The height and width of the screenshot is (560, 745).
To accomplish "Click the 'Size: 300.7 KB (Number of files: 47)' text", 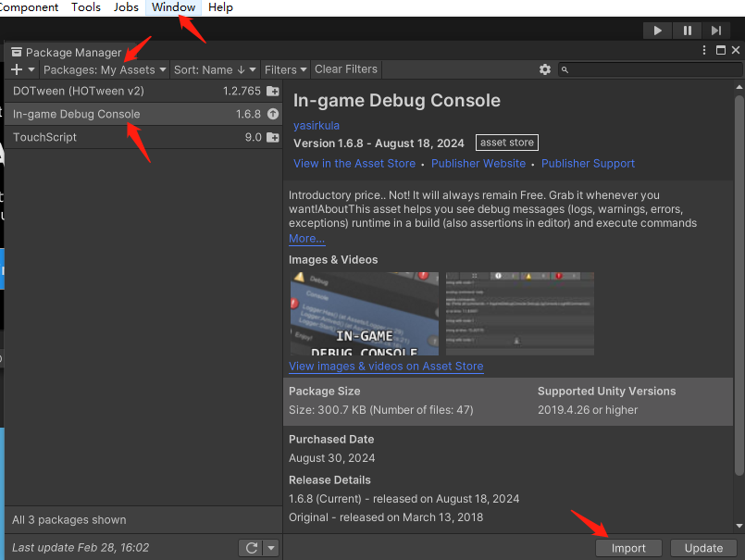I will coord(381,410).
